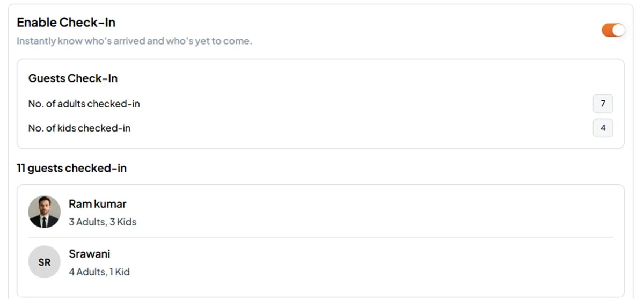The image size is (644, 299).
Task: Click the No. of adults checked-in label
Action: coord(84,104)
